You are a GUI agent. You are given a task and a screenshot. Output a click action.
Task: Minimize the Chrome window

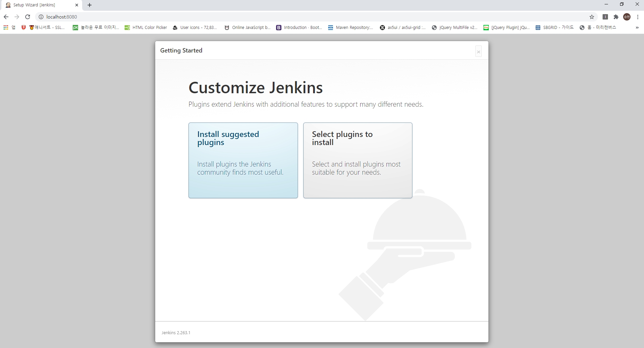tap(606, 4)
